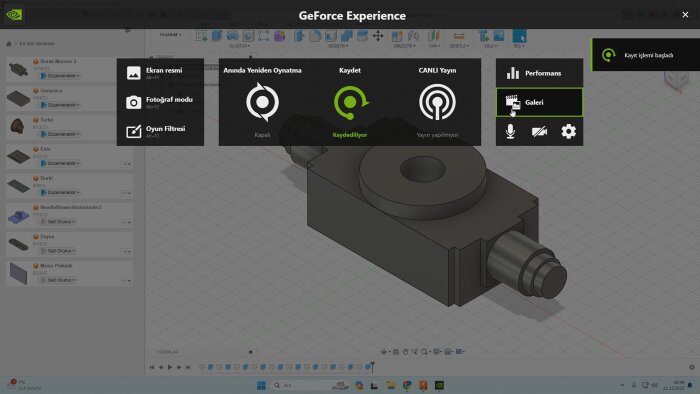Toggle the microphone in GeForce overlay
Viewport: 700px width, 394px height.
pyautogui.click(x=510, y=132)
